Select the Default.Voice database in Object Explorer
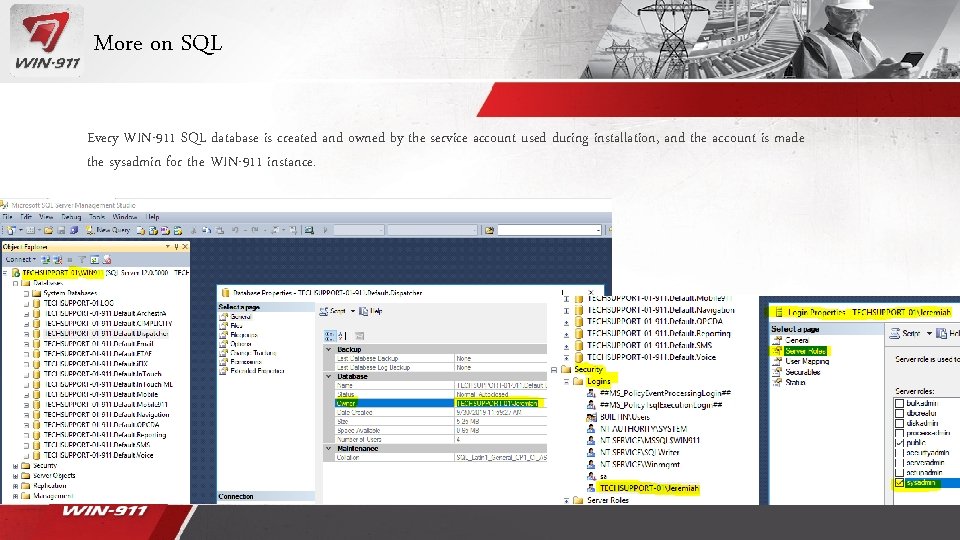This screenshot has height=540, width=960. coord(99,456)
